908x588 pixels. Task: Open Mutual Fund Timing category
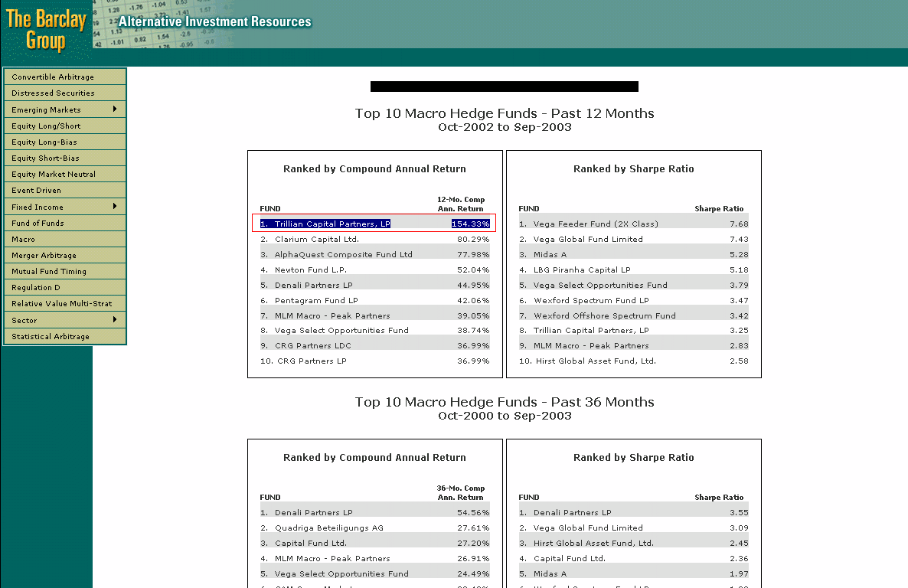[x=65, y=271]
